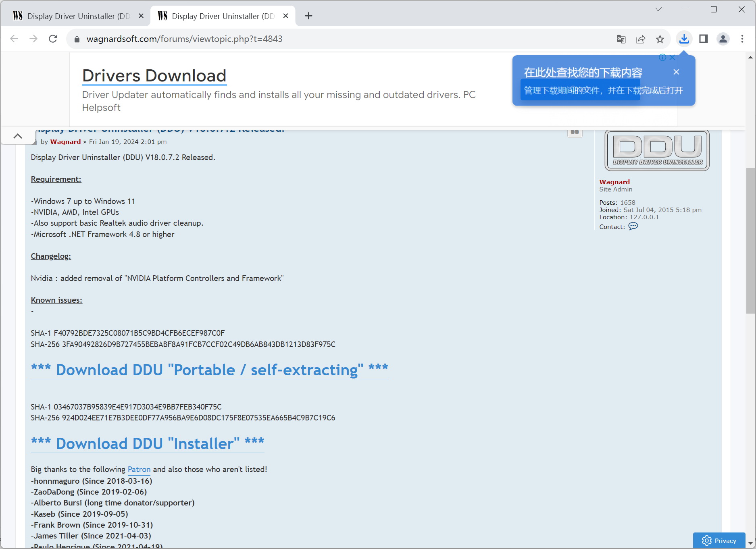The width and height of the screenshot is (756, 549).
Task: Download DDU Portable self-extracting link
Action: click(210, 370)
